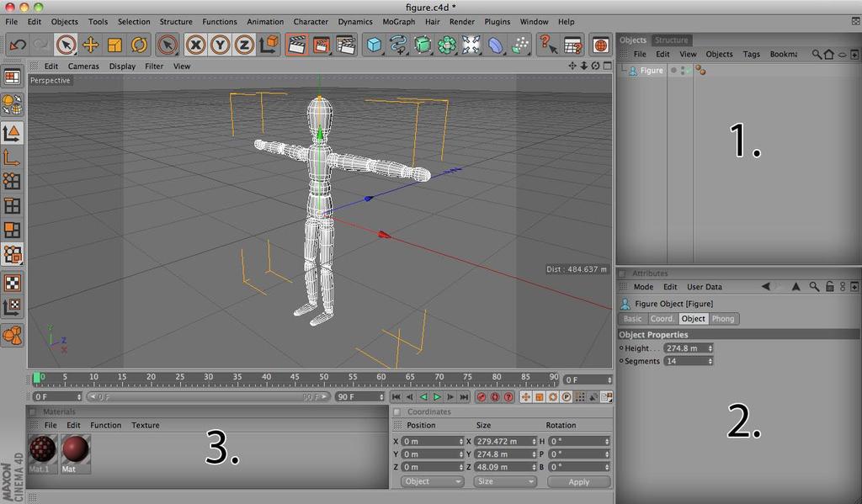The height and width of the screenshot is (504, 862).
Task: Select the Mat.1 checkered material swatch
Action: (42, 454)
